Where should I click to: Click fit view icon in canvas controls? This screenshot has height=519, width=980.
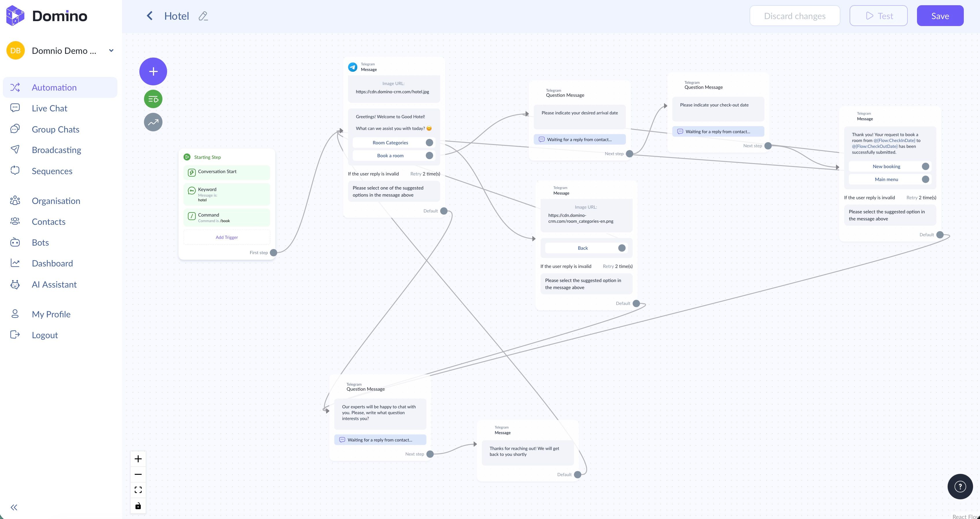coord(138,490)
